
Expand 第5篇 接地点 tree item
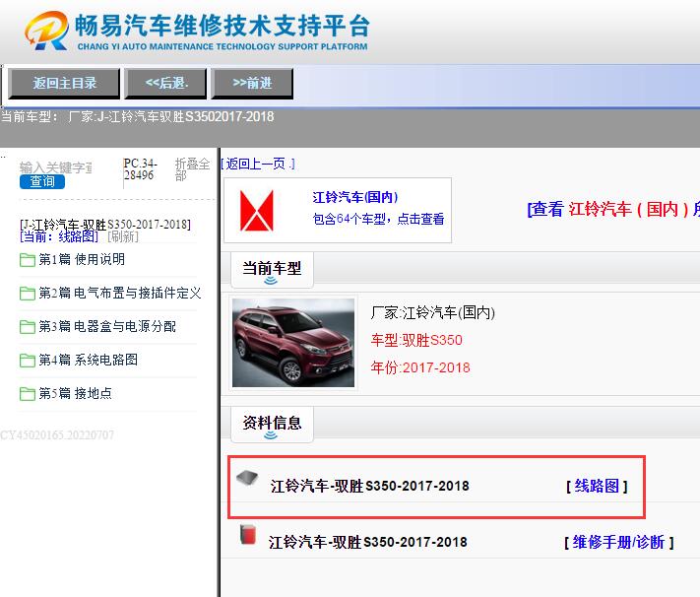pos(75,393)
